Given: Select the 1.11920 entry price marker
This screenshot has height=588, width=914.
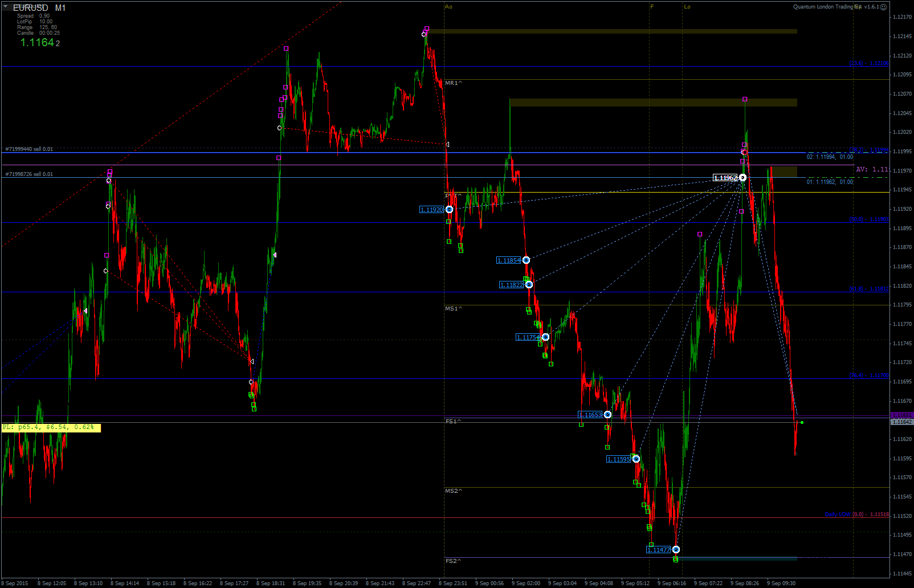Looking at the screenshot, I should click(431, 210).
